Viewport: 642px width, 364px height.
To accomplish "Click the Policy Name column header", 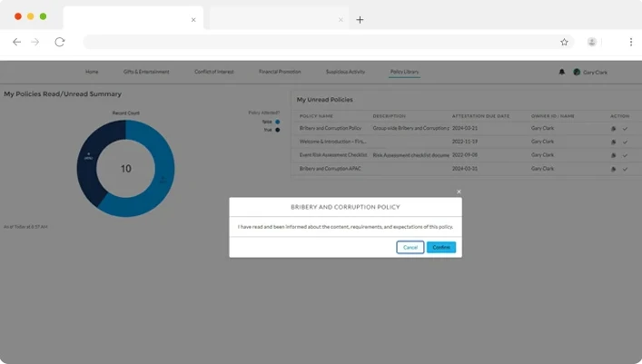I will click(x=316, y=116).
